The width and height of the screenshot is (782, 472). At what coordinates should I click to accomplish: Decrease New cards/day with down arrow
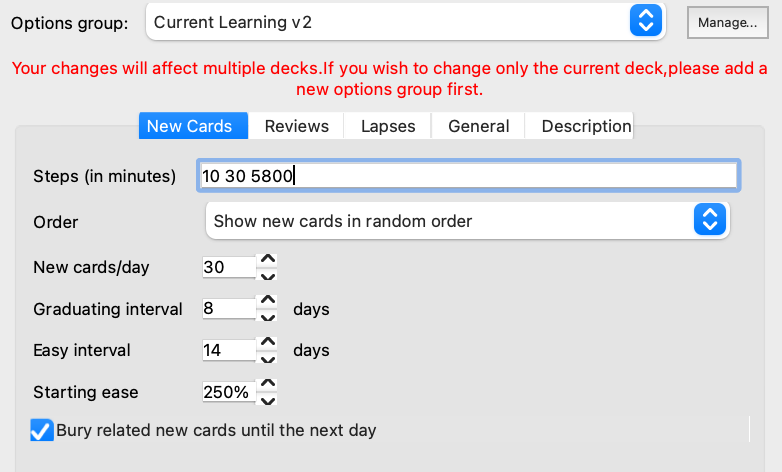(267, 275)
